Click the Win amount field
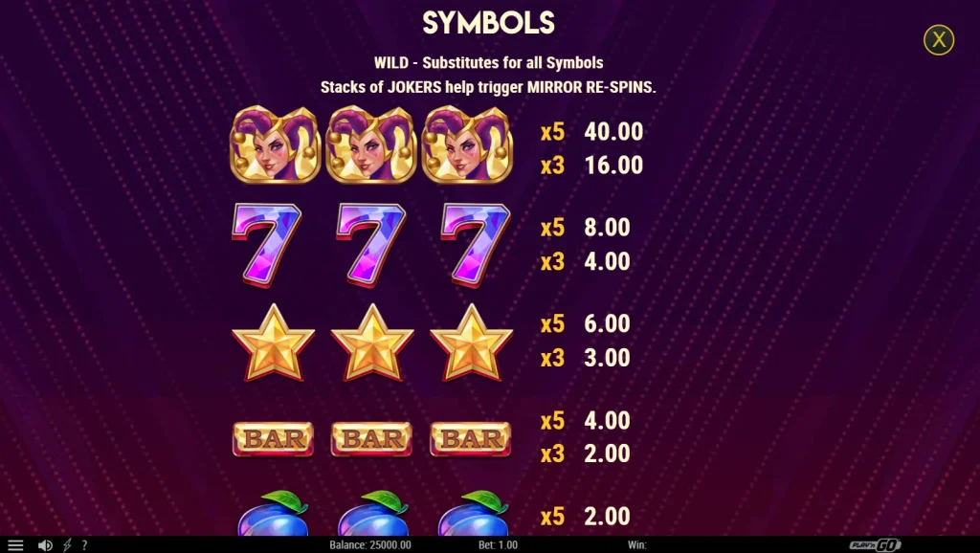Image resolution: width=980 pixels, height=553 pixels. [x=637, y=545]
